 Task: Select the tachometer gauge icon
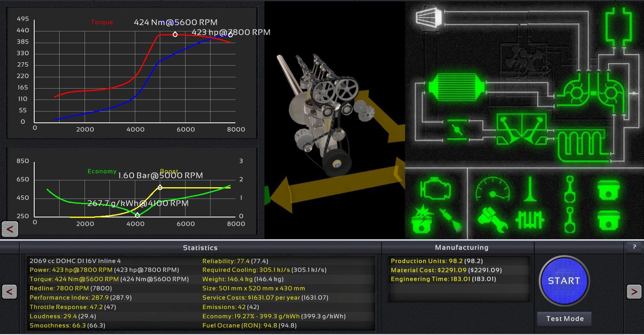point(493,189)
